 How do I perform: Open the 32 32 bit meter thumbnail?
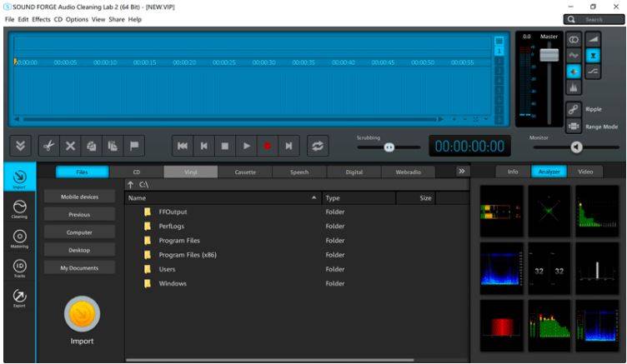click(x=549, y=268)
